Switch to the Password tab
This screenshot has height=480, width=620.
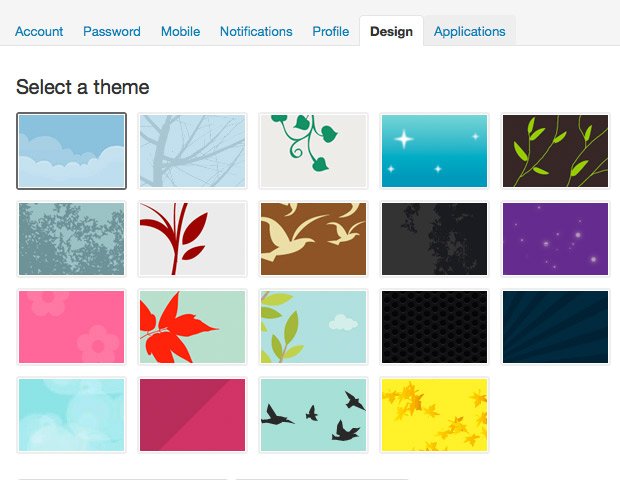click(112, 31)
